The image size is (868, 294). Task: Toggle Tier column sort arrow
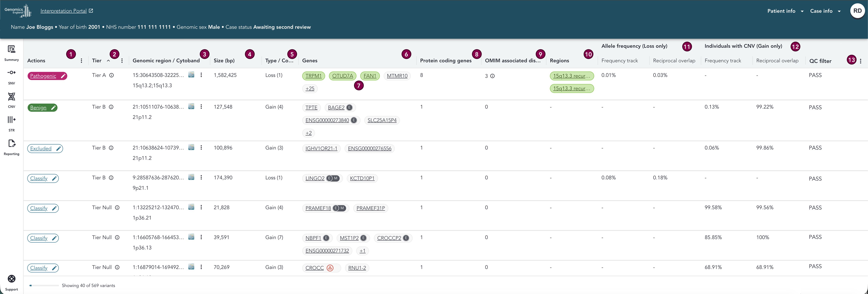click(x=109, y=61)
